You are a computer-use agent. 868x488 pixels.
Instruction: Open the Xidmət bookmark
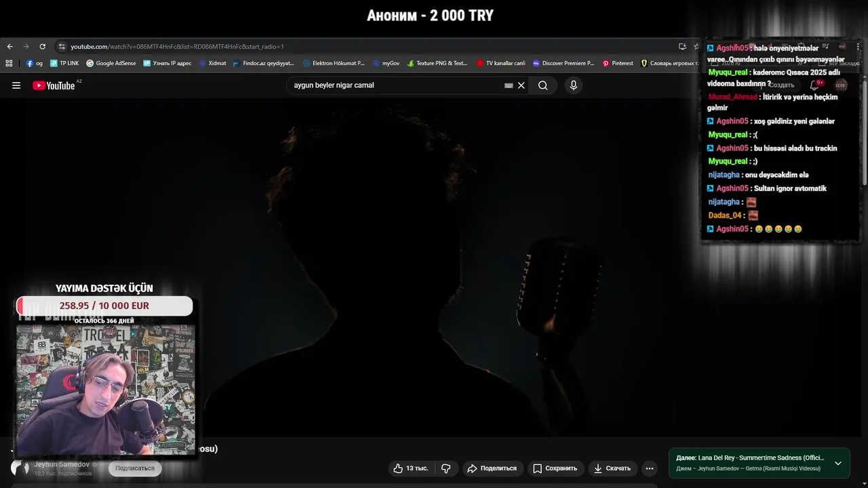(x=212, y=63)
